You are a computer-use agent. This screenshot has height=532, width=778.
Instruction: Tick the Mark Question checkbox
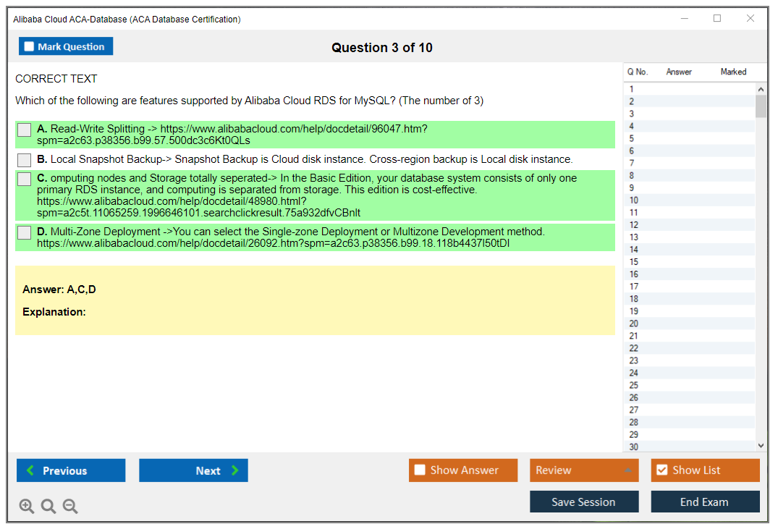click(x=30, y=47)
